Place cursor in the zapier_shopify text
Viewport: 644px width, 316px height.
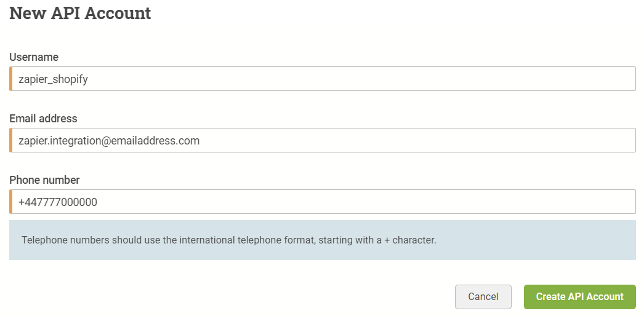pyautogui.click(x=53, y=79)
